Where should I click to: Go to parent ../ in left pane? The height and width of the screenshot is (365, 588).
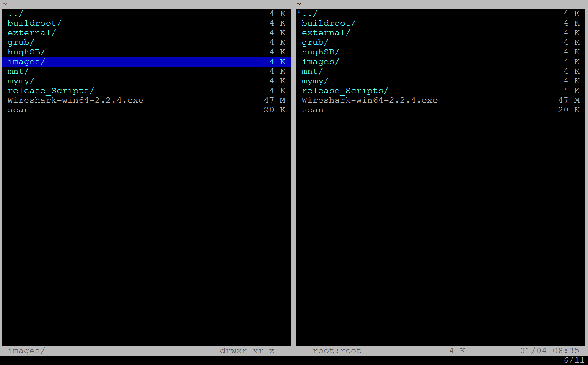[16, 13]
